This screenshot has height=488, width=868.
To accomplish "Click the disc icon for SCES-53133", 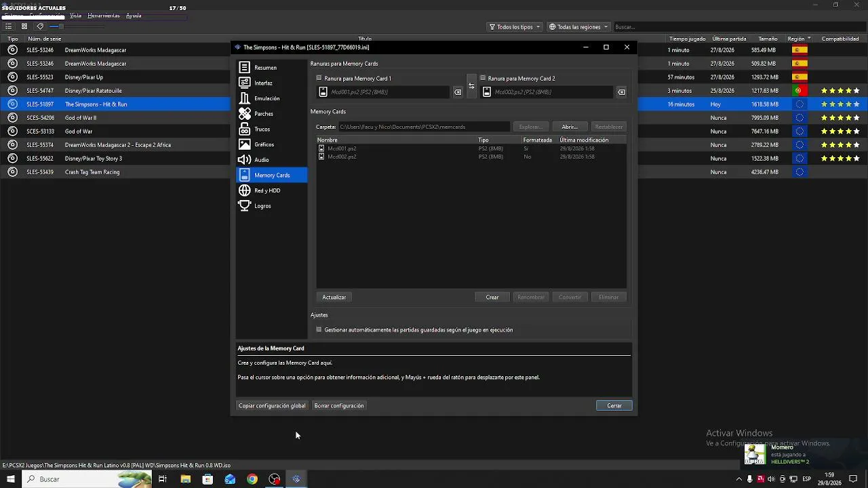I will pos(12,131).
